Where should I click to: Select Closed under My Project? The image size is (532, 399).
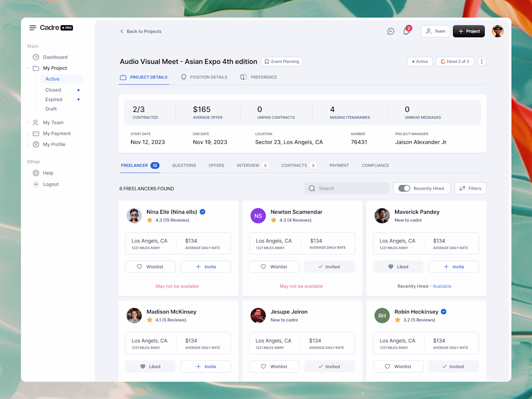(x=53, y=90)
